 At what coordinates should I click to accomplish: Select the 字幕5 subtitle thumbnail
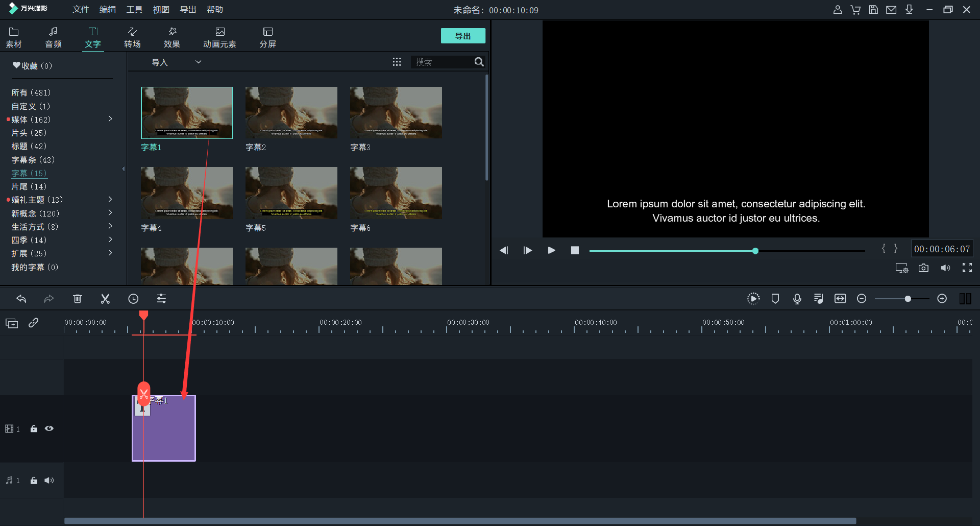pos(291,193)
